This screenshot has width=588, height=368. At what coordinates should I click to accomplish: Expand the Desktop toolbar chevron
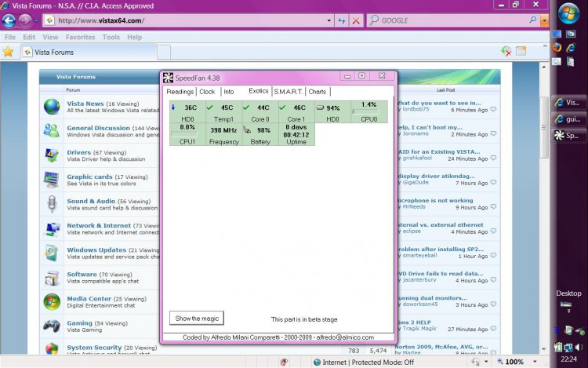click(568, 311)
